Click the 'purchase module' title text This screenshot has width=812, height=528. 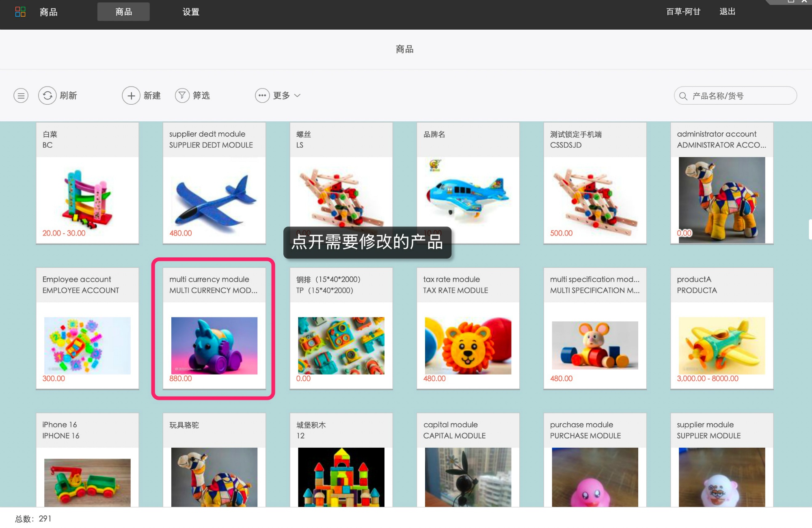point(581,425)
